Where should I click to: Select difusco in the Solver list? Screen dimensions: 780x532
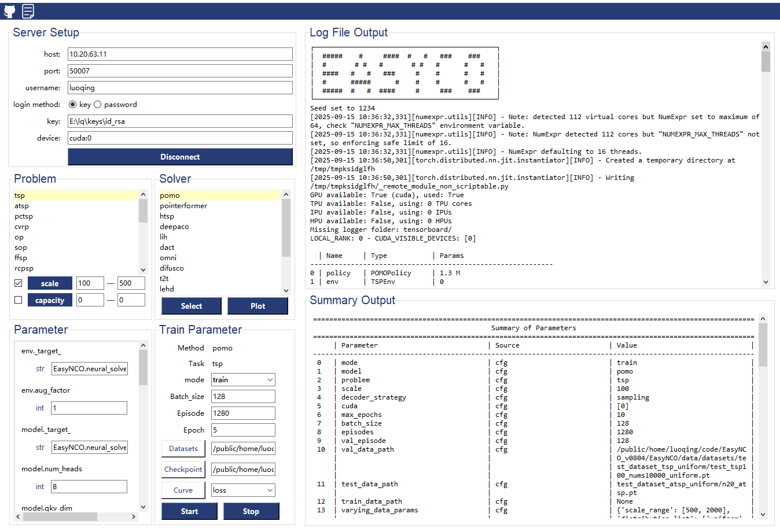[x=220, y=268]
